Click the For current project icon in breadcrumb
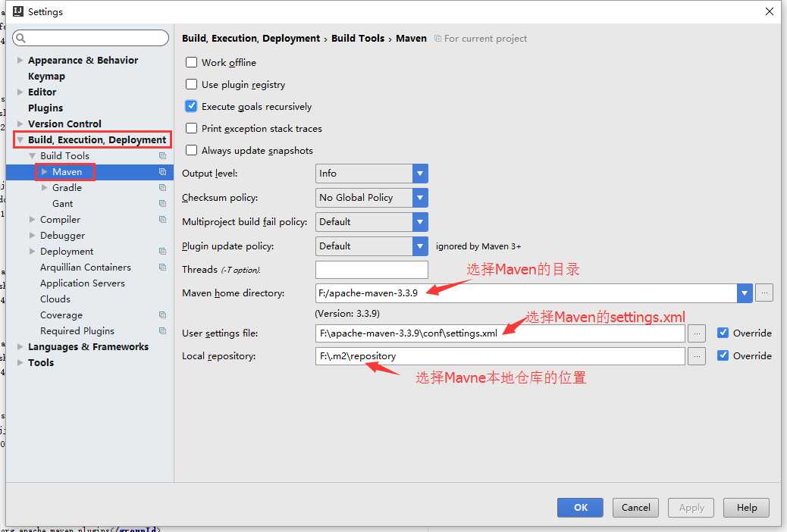Image resolution: width=787 pixels, height=532 pixels. (437, 39)
